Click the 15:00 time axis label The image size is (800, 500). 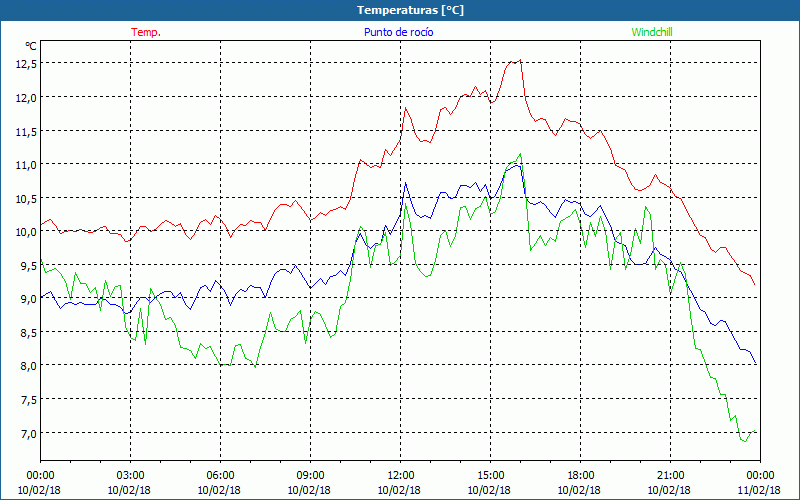[x=490, y=475]
